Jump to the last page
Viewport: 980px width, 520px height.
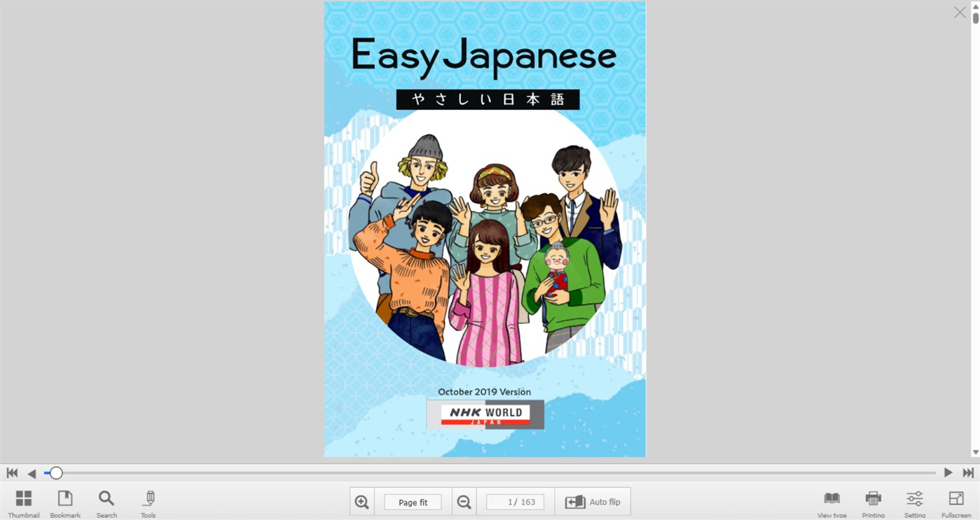coord(968,473)
